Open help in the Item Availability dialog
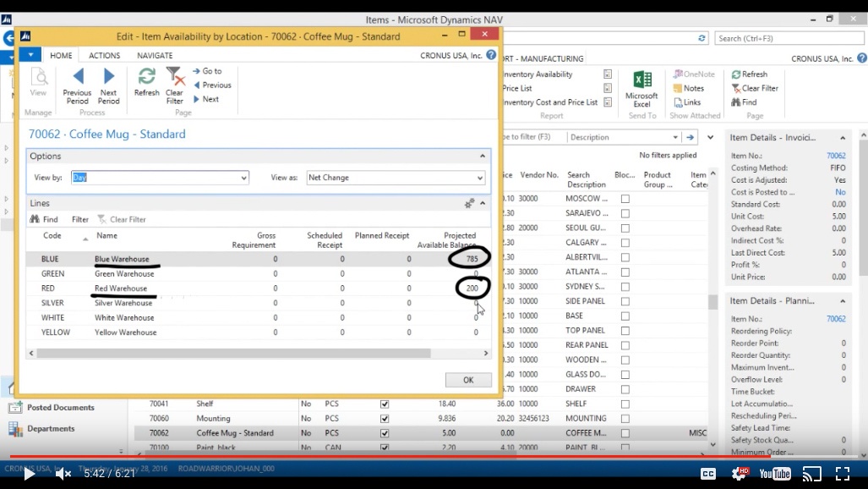The image size is (868, 489). [491, 55]
